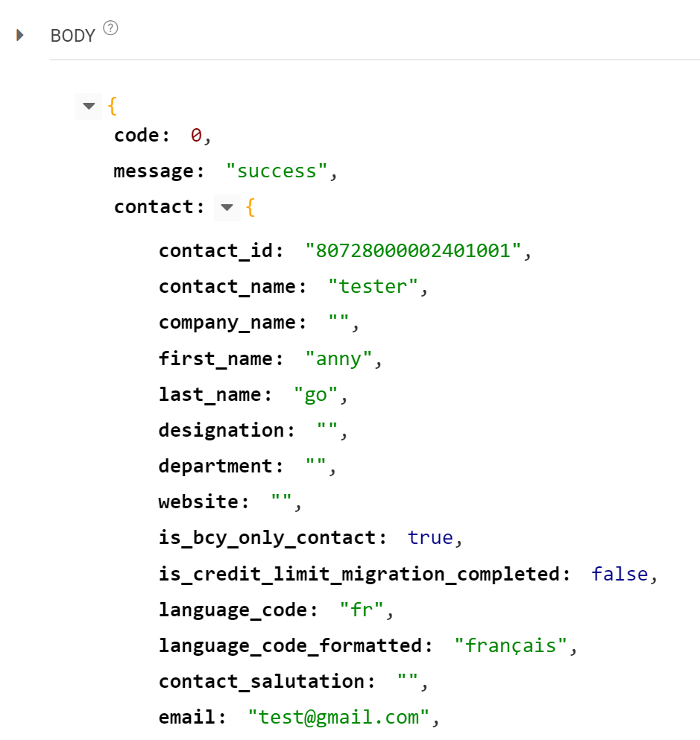Click the code value 0
700x740 pixels.
196,136
